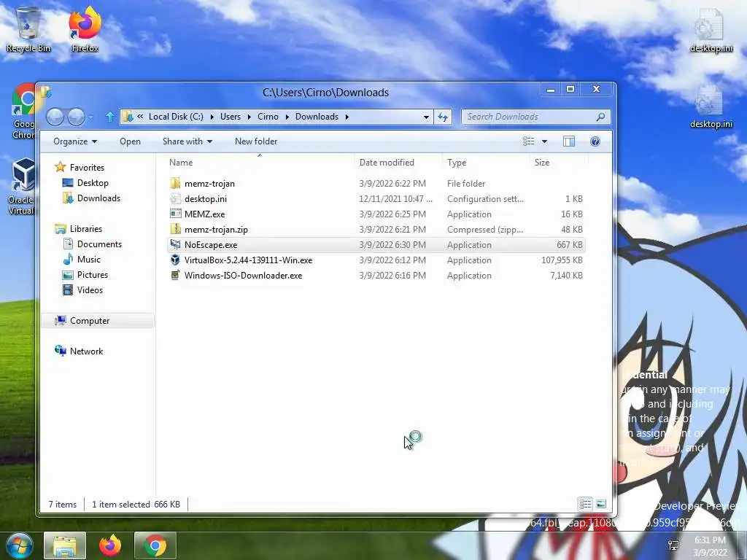Open the Share with menu
This screenshot has height=560, width=747.
(x=187, y=141)
